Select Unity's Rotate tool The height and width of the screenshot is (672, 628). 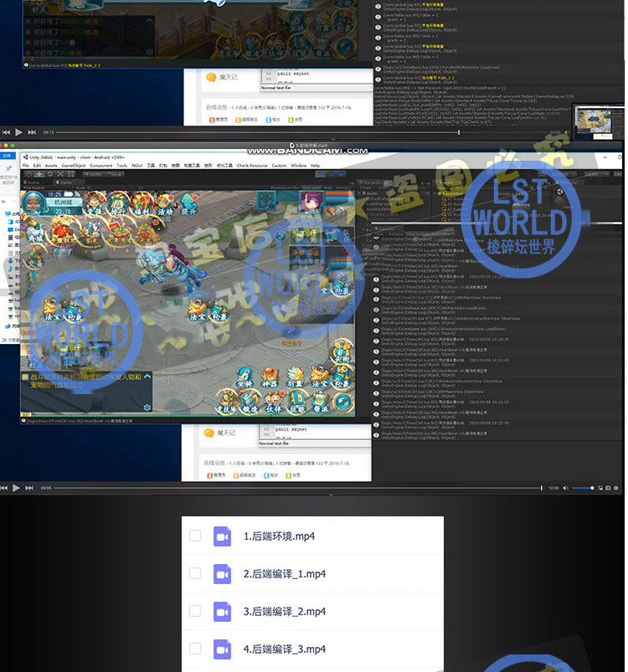49,174
